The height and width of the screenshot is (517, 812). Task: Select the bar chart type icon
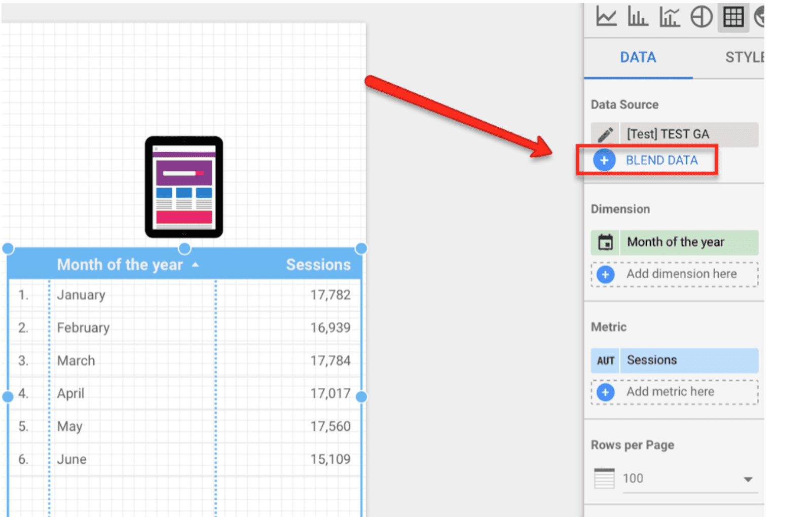click(x=637, y=17)
